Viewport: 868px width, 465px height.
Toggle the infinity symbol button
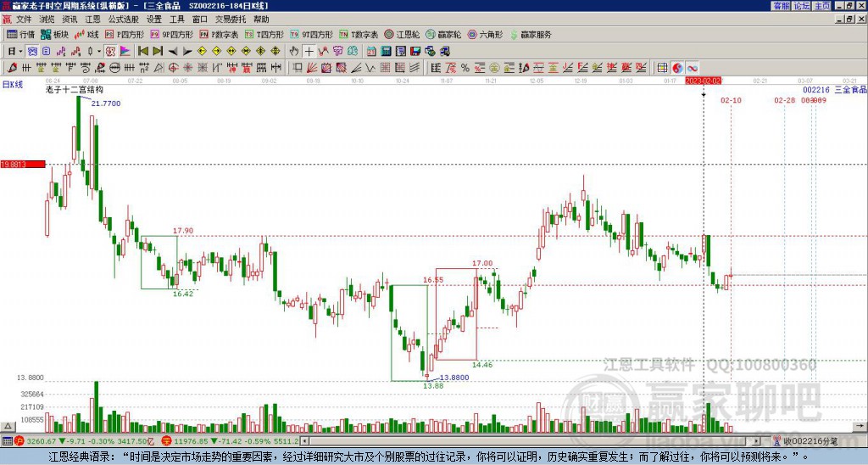click(692, 67)
